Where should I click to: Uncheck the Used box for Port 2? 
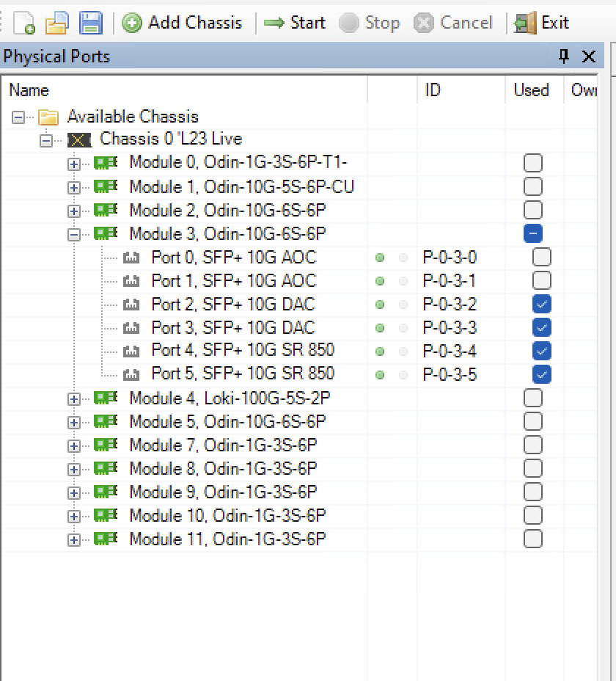[542, 304]
